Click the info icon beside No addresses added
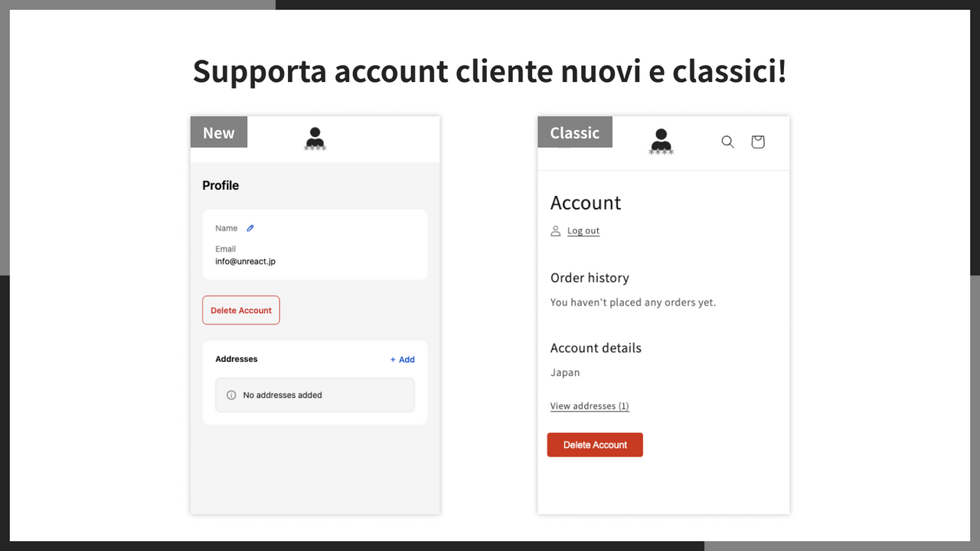This screenshot has width=980, height=551. coord(231,395)
